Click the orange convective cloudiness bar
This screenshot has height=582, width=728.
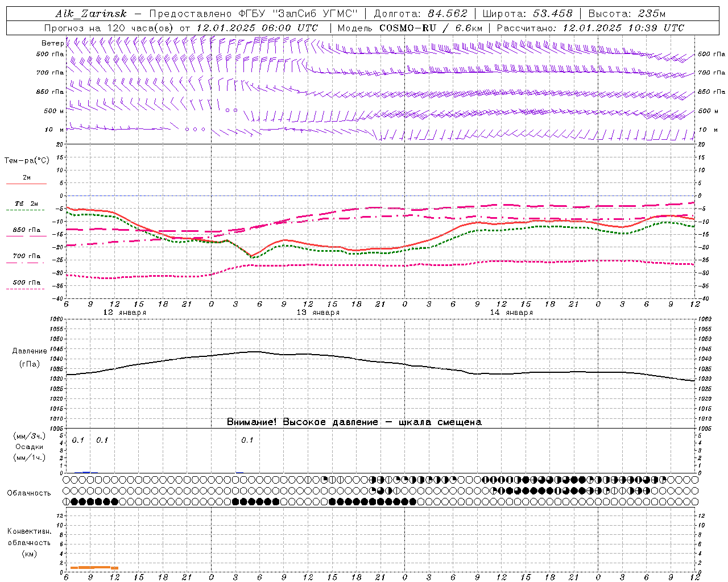pyautogui.click(x=94, y=567)
